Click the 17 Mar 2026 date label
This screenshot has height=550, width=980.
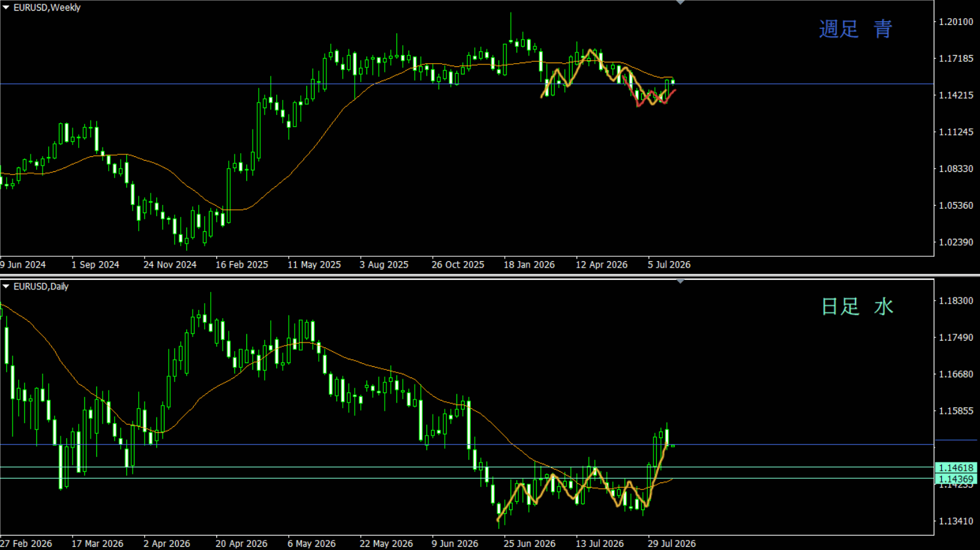(x=98, y=544)
